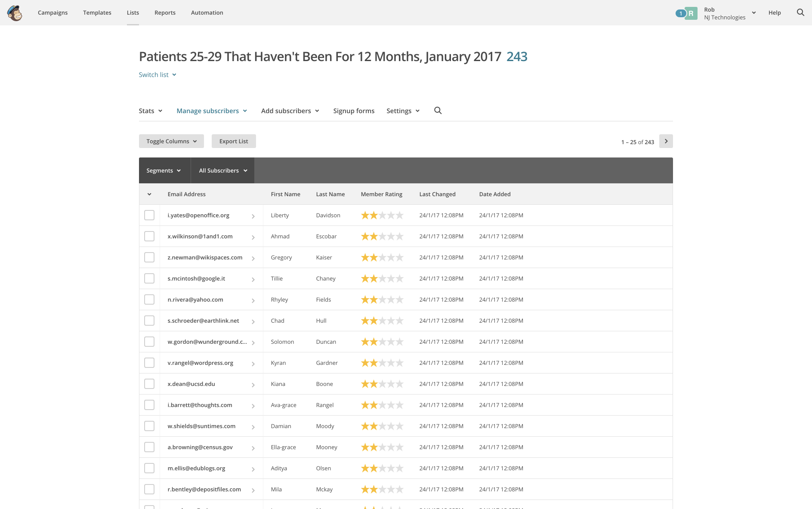Screen dimensions: 812x509
Task: Open the All Subscribers filter dropdown
Action: (222, 170)
